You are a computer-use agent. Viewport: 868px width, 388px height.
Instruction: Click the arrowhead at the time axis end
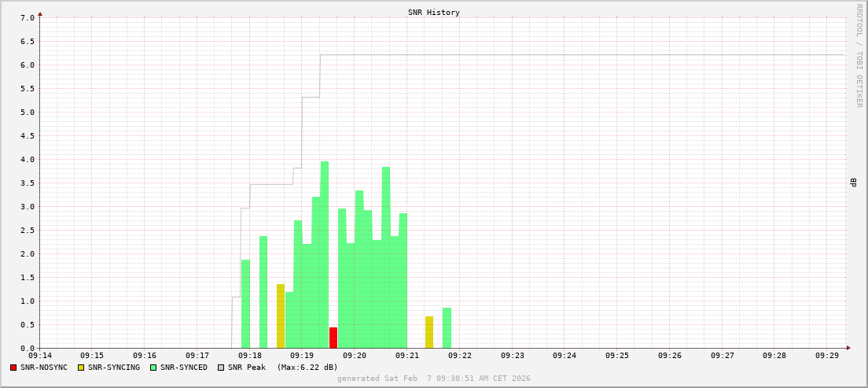pyautogui.click(x=848, y=347)
